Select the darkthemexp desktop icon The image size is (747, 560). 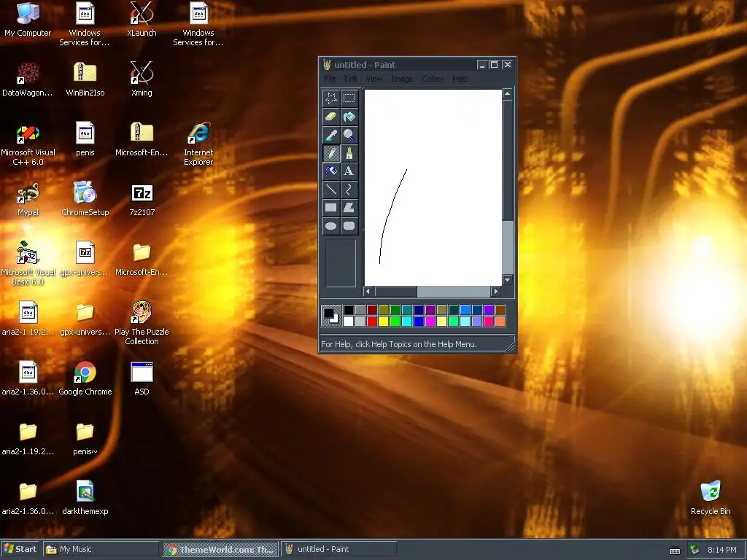[85, 497]
